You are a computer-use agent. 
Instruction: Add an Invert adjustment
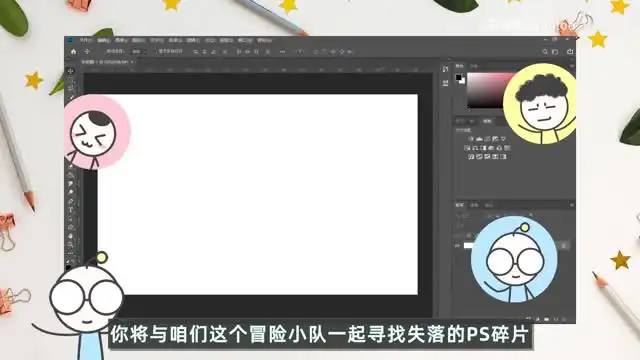(x=471, y=157)
